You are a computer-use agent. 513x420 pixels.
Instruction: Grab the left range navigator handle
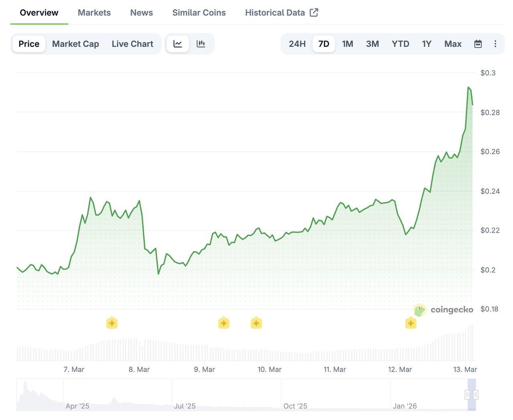click(x=467, y=395)
